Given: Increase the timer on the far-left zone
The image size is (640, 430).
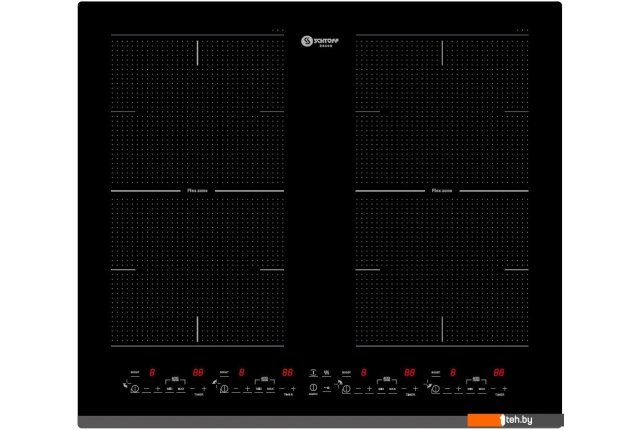Looking at the screenshot, I should [x=204, y=388].
